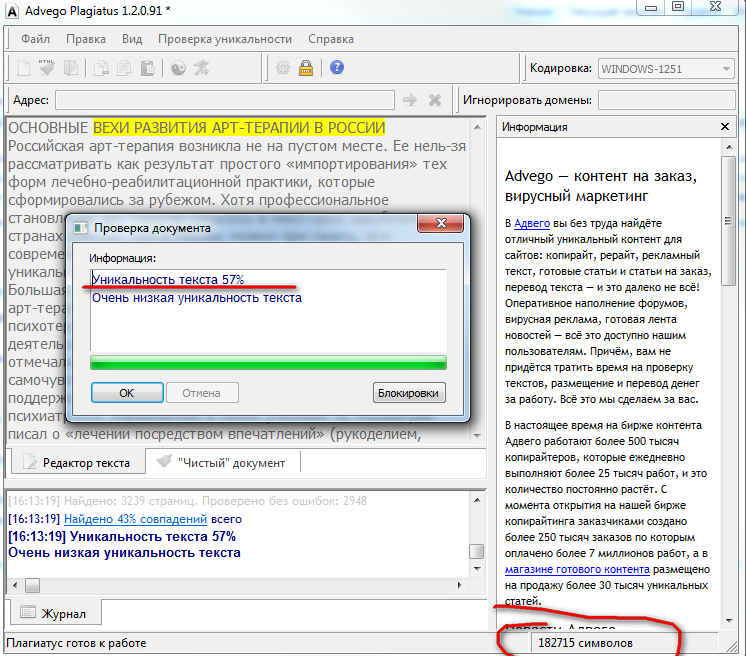Open help with the blue question icon
The height and width of the screenshot is (656, 746).
[337, 67]
